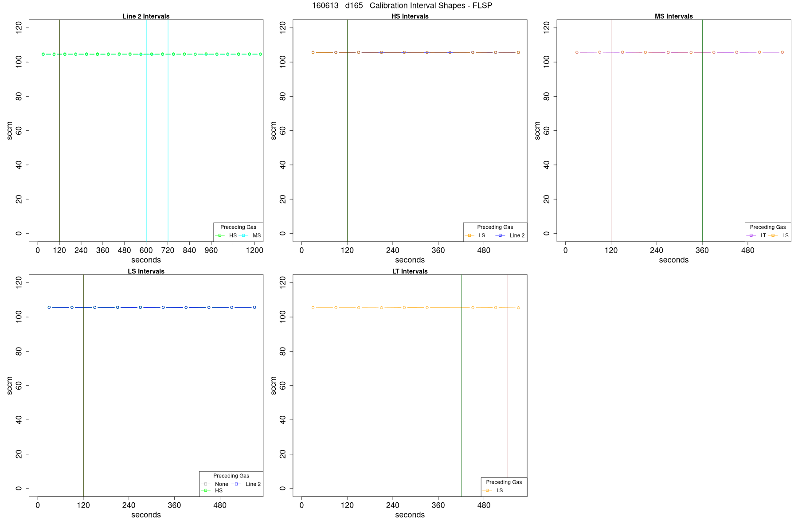Click the MS Intervals plot title

point(673,16)
